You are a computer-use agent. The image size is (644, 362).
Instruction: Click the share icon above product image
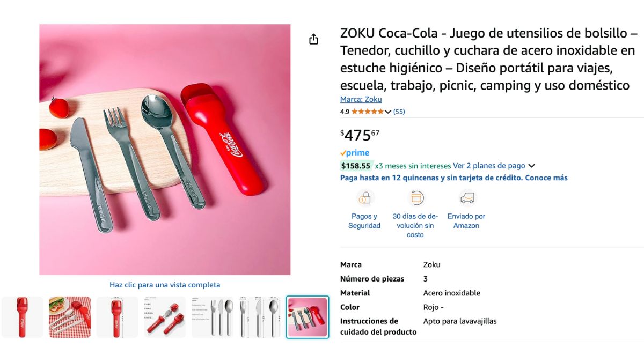pos(314,39)
